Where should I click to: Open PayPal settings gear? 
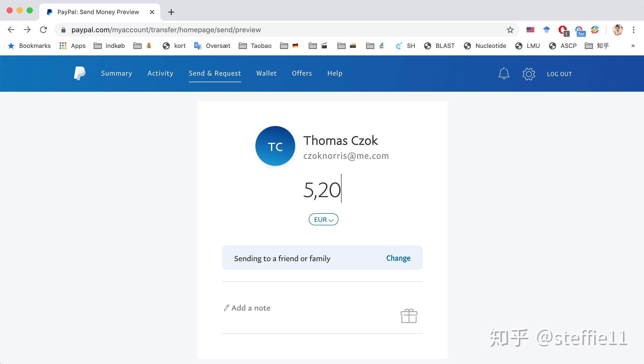click(529, 74)
